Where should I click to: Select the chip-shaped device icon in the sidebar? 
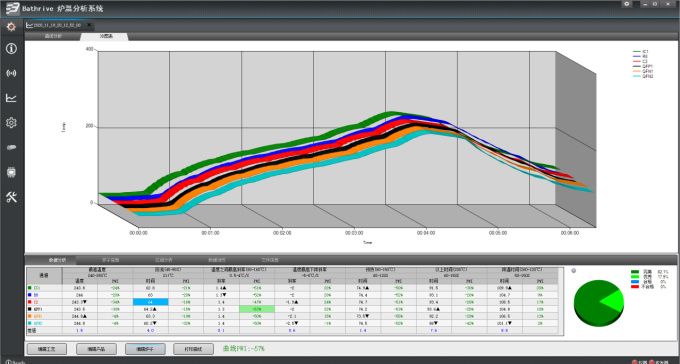tap(11, 172)
